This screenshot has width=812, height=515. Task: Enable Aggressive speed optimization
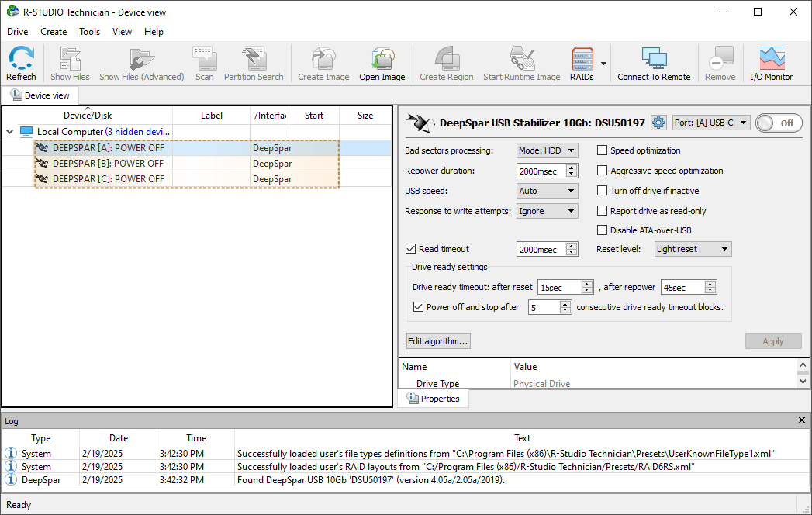pyautogui.click(x=603, y=171)
